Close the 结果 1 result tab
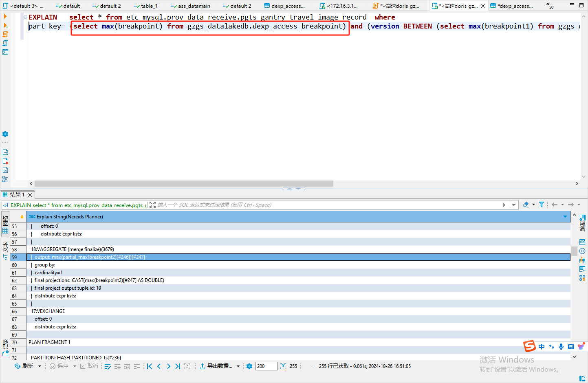588x383 pixels. 30,195
